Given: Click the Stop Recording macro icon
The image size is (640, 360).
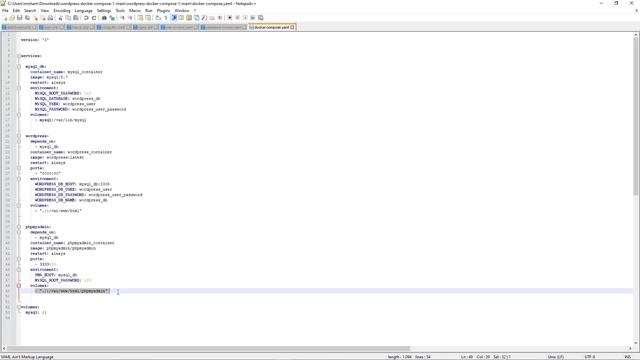Looking at the screenshot, I should tap(237, 18).
